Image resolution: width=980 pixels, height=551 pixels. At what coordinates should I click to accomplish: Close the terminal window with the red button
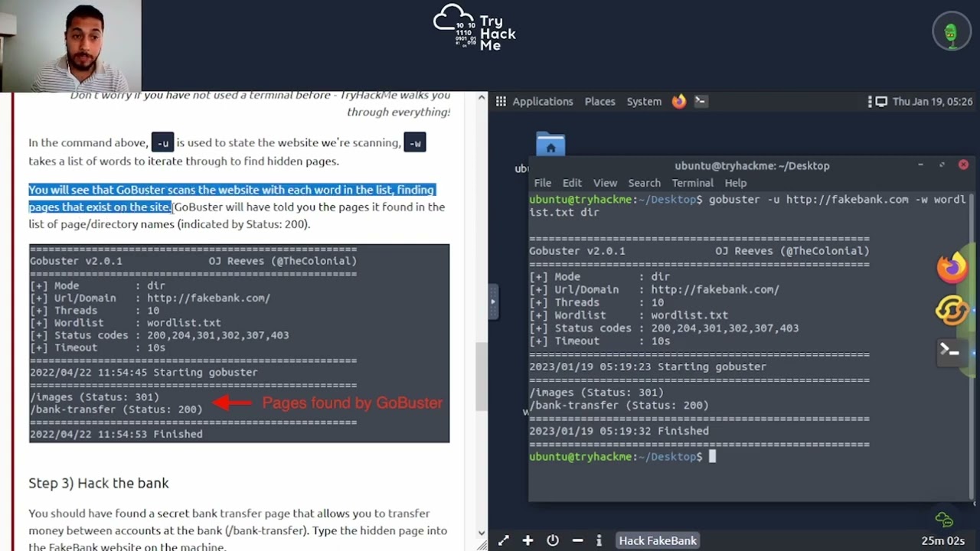pos(963,165)
